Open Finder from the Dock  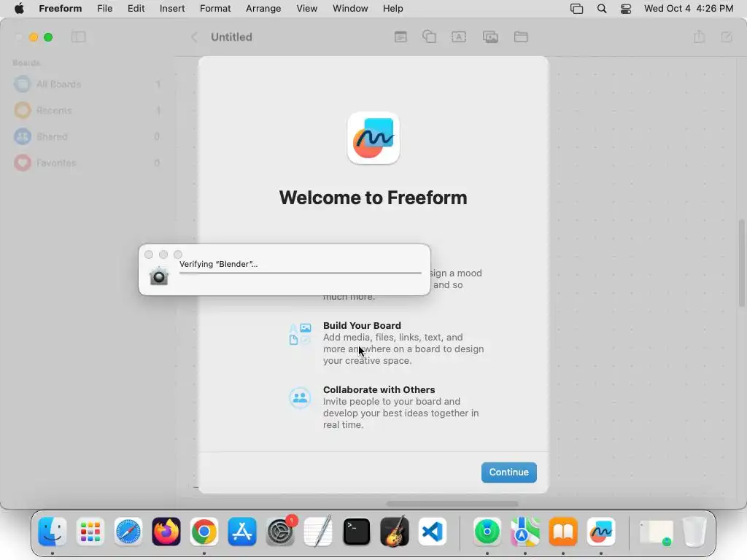52,532
